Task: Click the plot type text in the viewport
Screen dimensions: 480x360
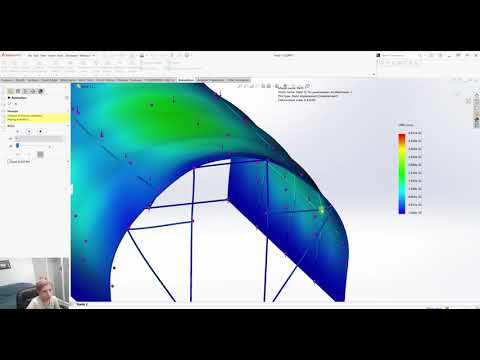Action: (x=308, y=96)
